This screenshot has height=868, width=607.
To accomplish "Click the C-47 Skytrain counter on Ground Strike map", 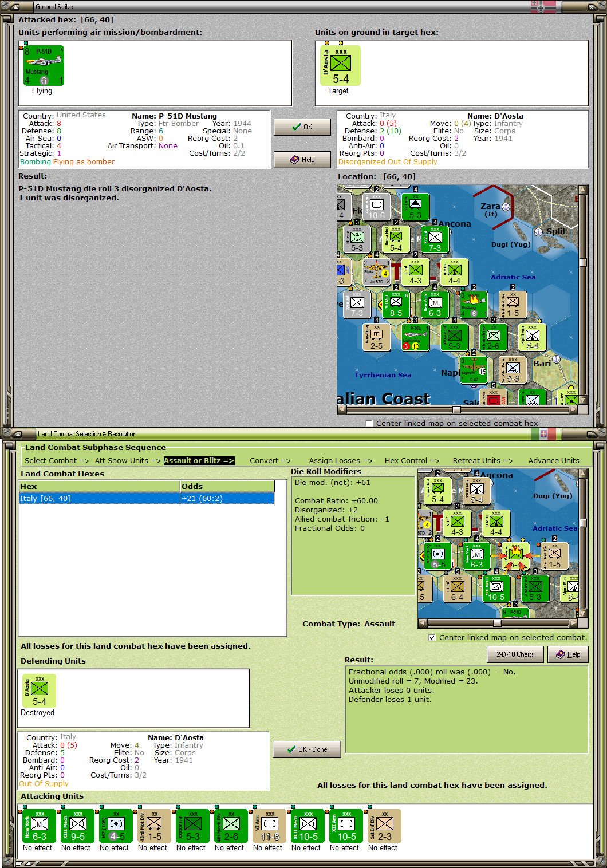I will [x=474, y=370].
